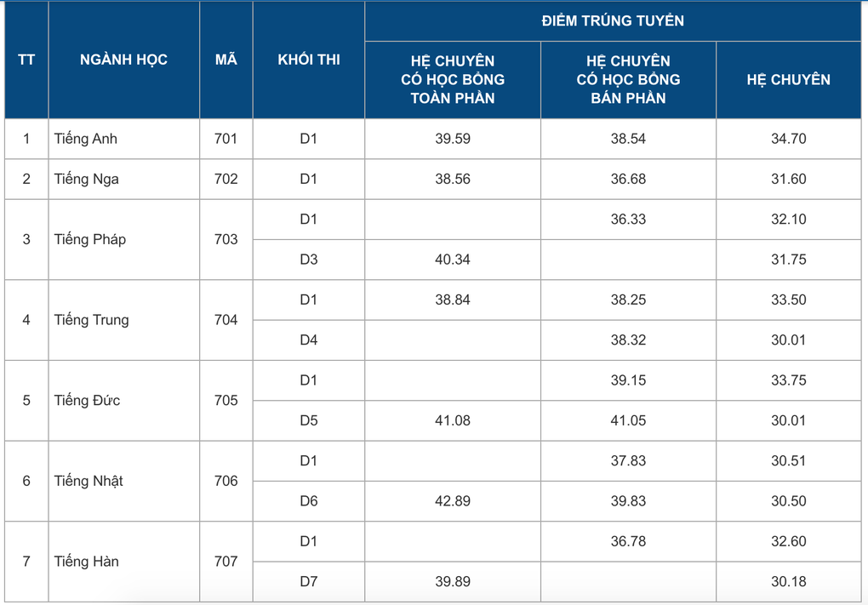Select the HỆ CHUYÊN CÓ HỌC BỔNG TOÀN PHẦN header
Viewport: 868px width, 605px height.
point(452,80)
